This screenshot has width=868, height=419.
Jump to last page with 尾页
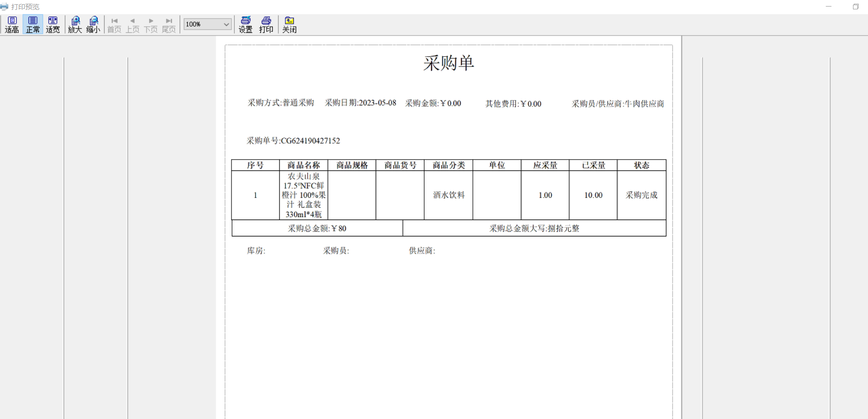click(169, 24)
